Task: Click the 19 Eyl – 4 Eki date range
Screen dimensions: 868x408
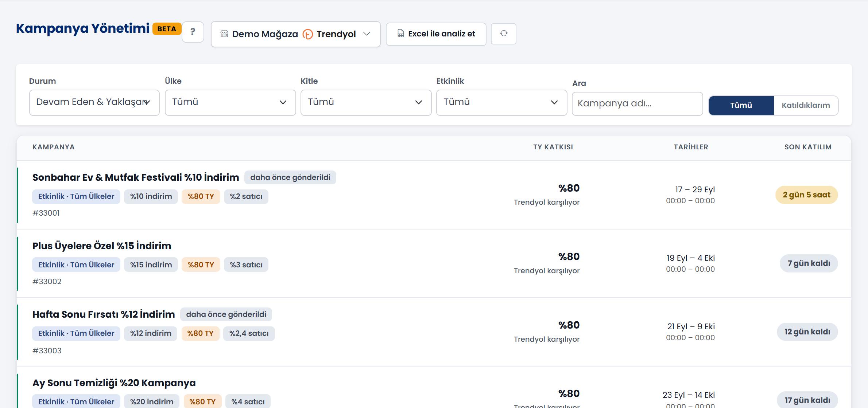Action: (x=690, y=258)
